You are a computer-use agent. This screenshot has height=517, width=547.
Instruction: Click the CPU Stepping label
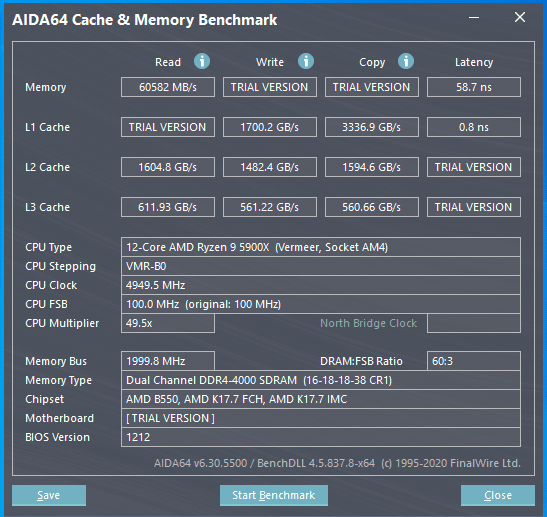(x=60, y=267)
